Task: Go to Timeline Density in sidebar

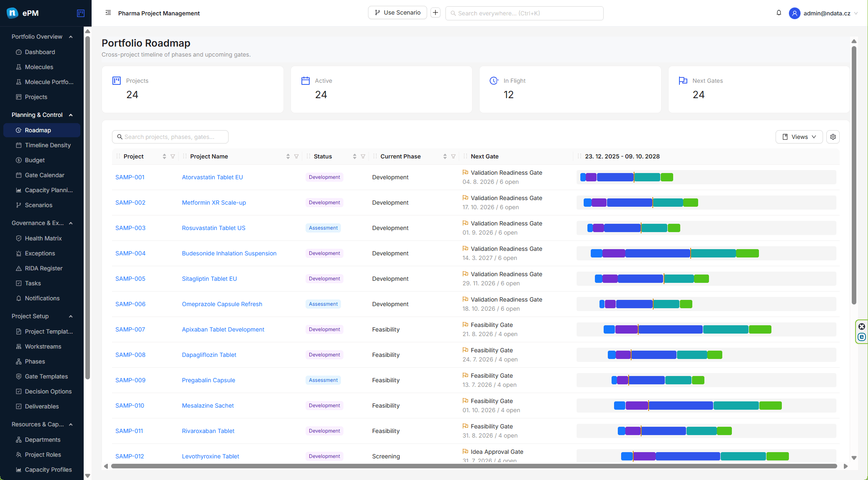Action: (47, 145)
